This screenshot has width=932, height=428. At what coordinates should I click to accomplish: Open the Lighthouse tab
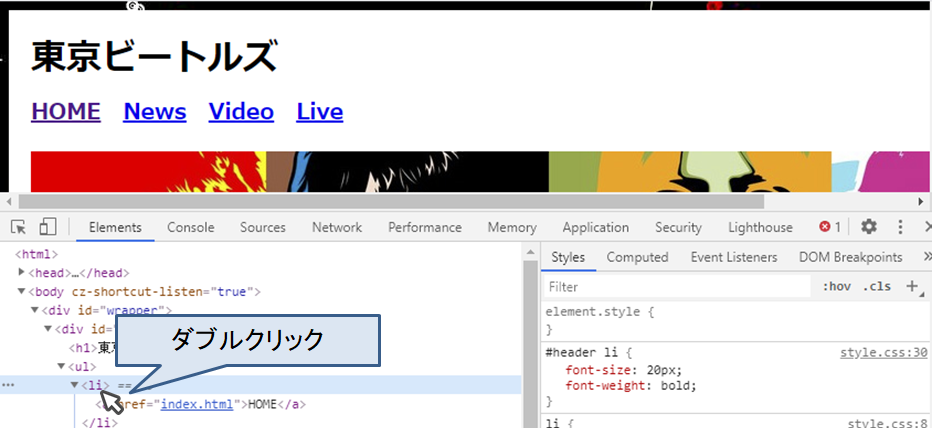(x=760, y=227)
